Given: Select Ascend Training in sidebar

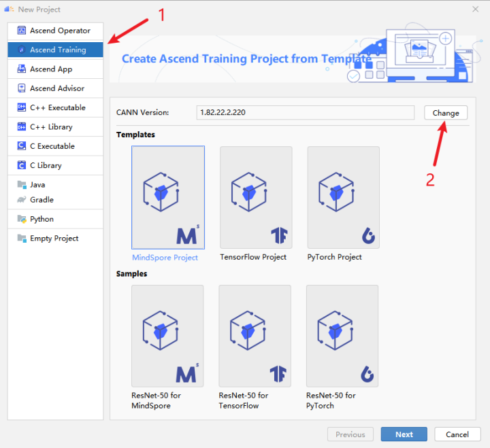Looking at the screenshot, I should click(55, 50).
